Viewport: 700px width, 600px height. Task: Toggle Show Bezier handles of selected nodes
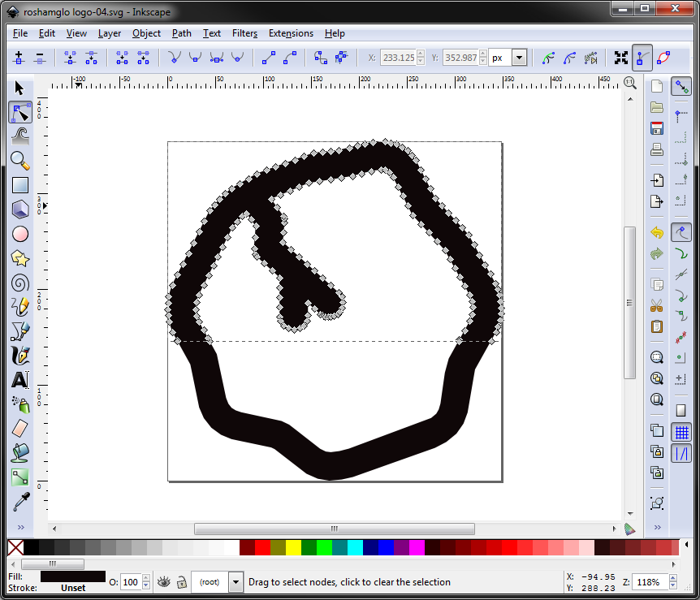(642, 58)
